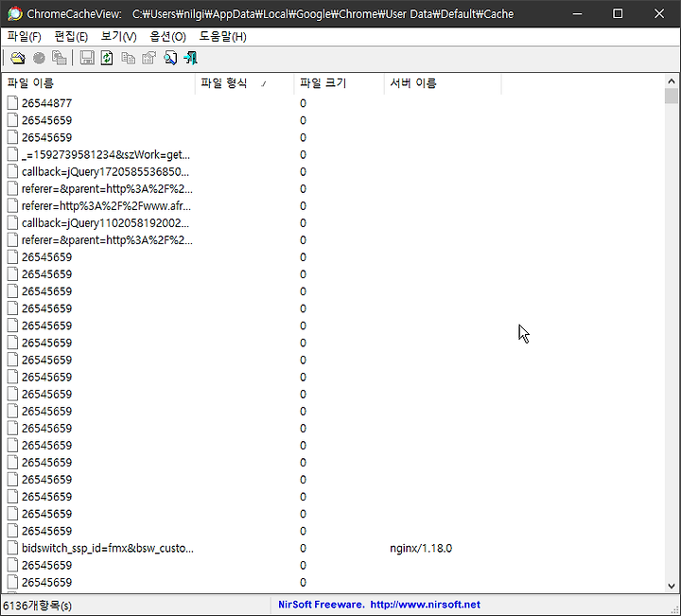
Task: Select the referer=http%3A%2F%2Fwww.afr... row
Action: [x=106, y=206]
